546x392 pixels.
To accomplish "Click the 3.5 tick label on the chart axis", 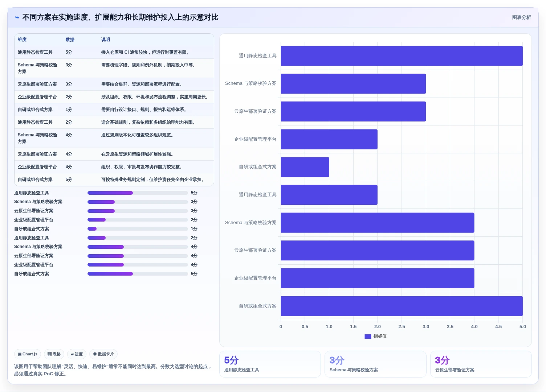I will [450, 327].
